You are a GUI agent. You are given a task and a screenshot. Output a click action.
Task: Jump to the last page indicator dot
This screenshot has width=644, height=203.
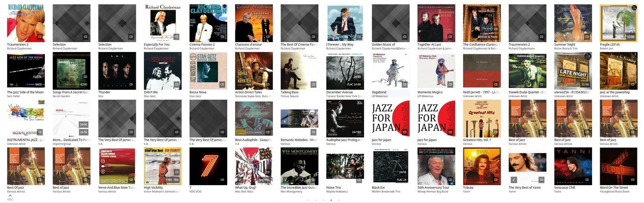pyautogui.click(x=339, y=200)
